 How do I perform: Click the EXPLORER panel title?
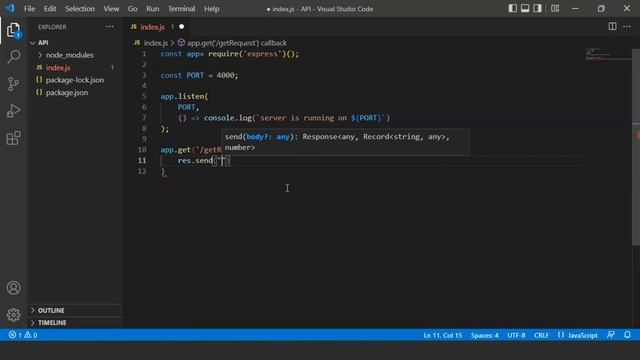(x=52, y=27)
